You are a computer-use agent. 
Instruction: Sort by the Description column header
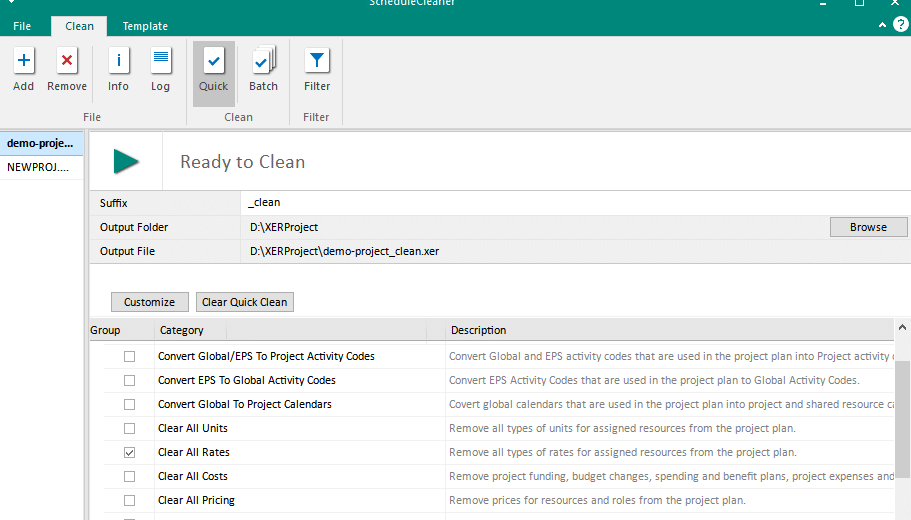tap(478, 330)
